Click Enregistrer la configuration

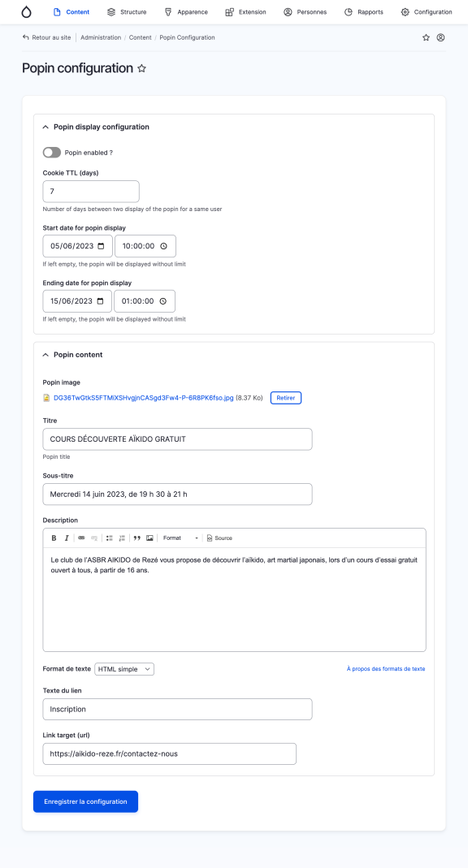click(85, 801)
